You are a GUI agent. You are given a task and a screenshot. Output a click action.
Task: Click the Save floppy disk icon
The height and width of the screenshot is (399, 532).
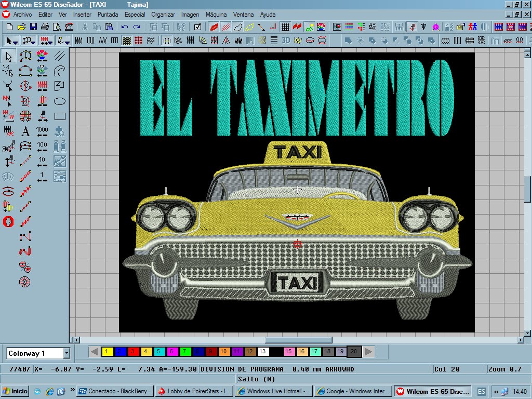[x=33, y=26]
